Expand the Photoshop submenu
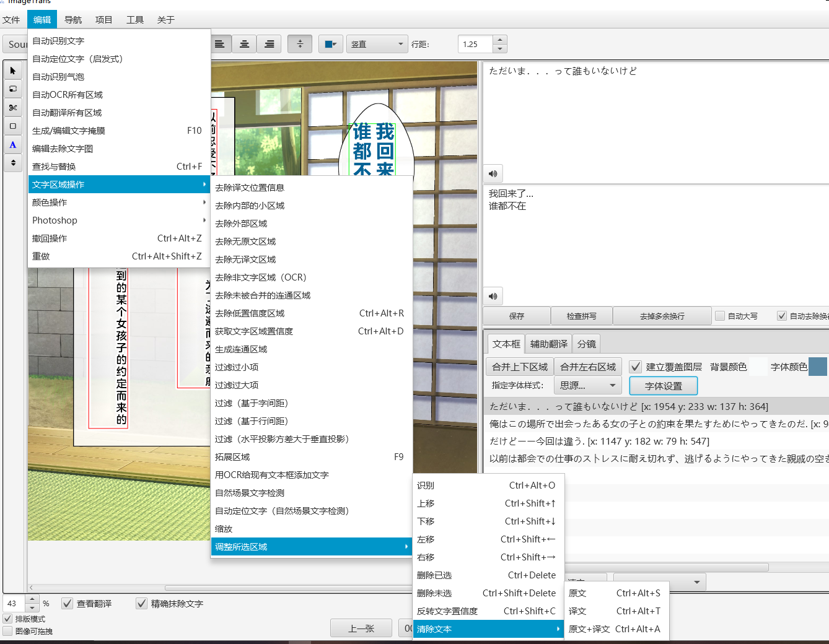Image resolution: width=829 pixels, height=644 pixels. (119, 220)
